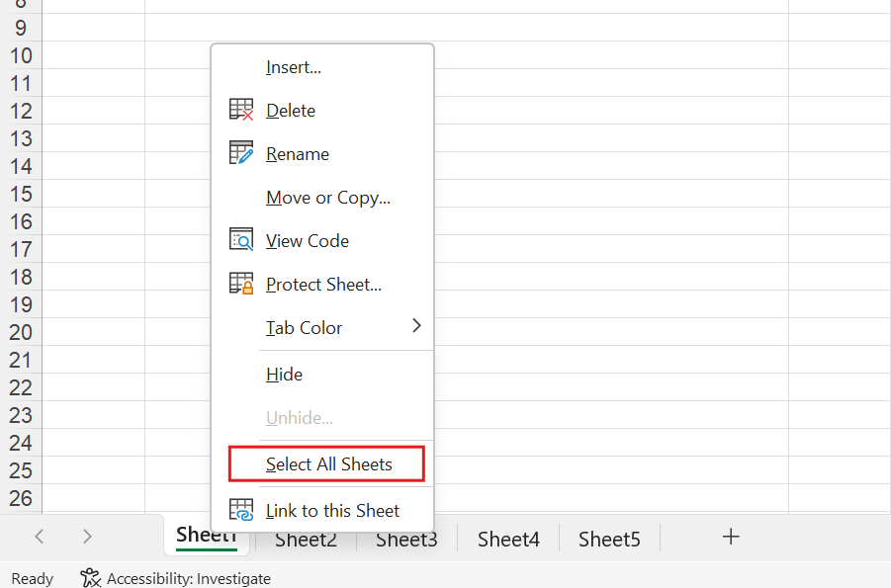This screenshot has height=588, width=891.
Task: Open the Tab Color menu item
Action: [322, 328]
